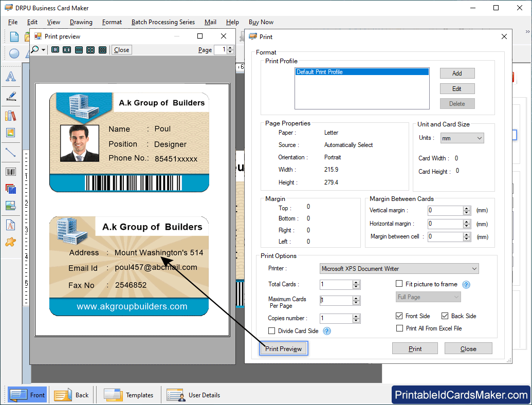This screenshot has height=405, width=532.
Task: Open the Format menu
Action: tap(112, 22)
